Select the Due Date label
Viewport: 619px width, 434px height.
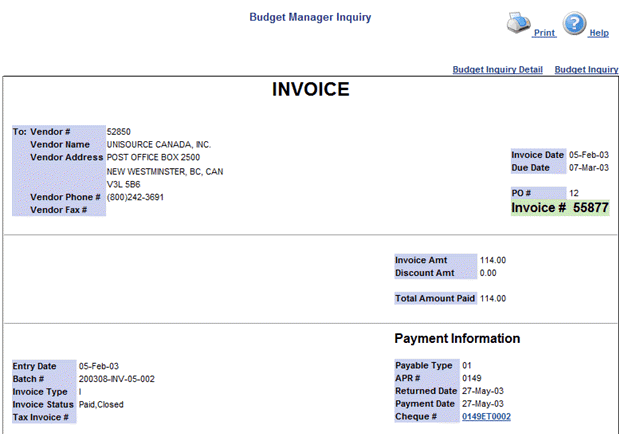point(530,168)
